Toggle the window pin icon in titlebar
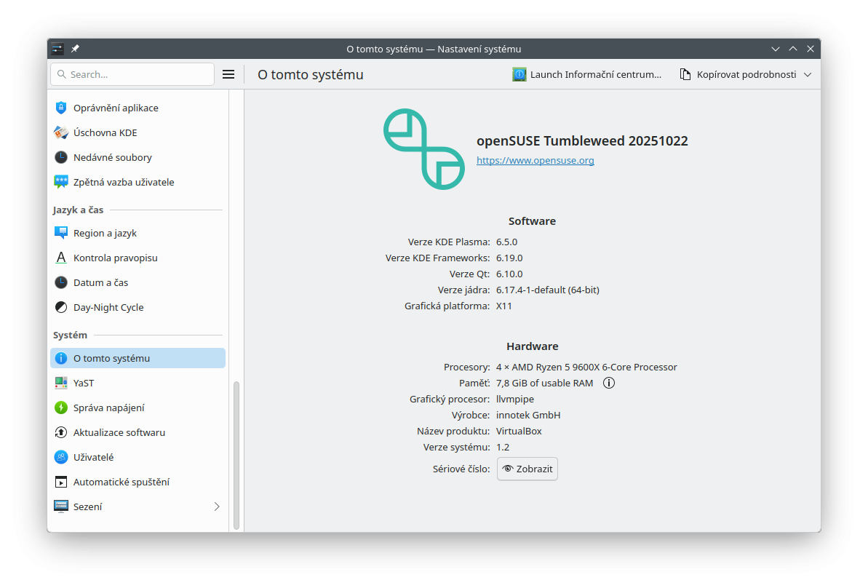The height and width of the screenshot is (588, 868). [75, 49]
